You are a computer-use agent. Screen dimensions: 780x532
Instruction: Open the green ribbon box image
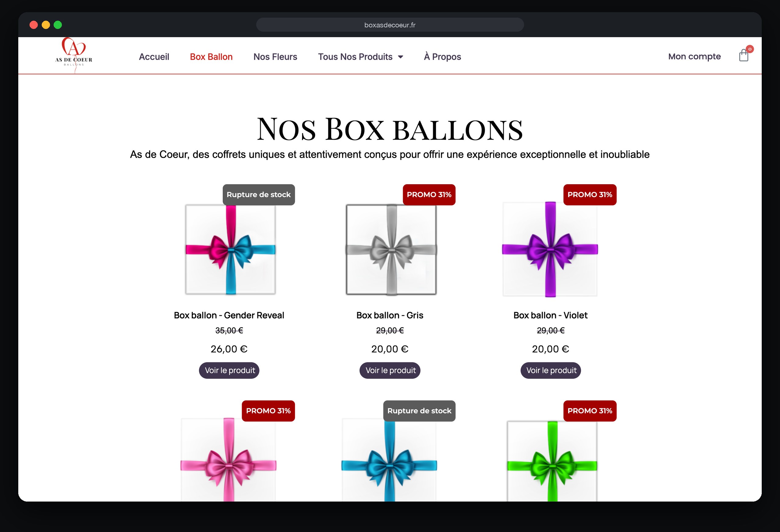point(552,461)
